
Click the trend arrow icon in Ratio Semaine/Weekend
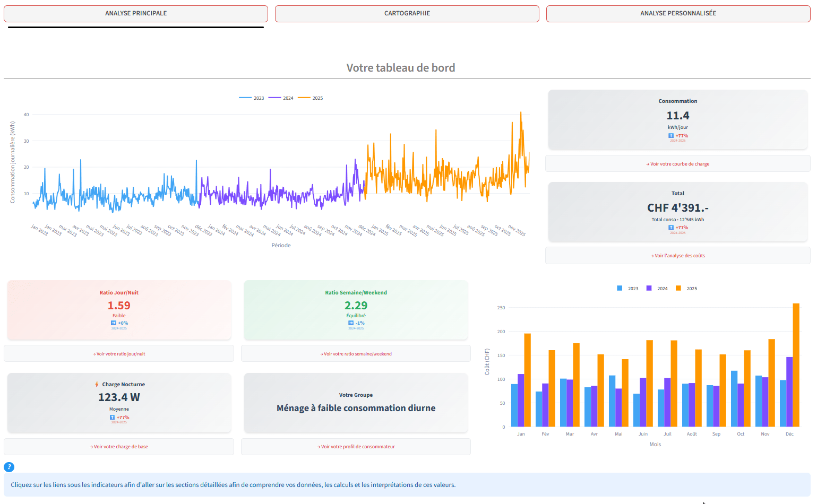[351, 323]
